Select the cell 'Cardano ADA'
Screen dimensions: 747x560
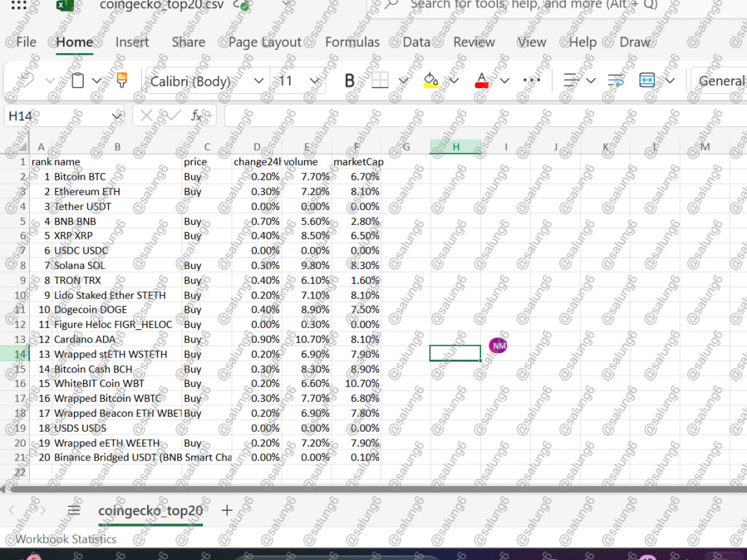click(x=117, y=339)
